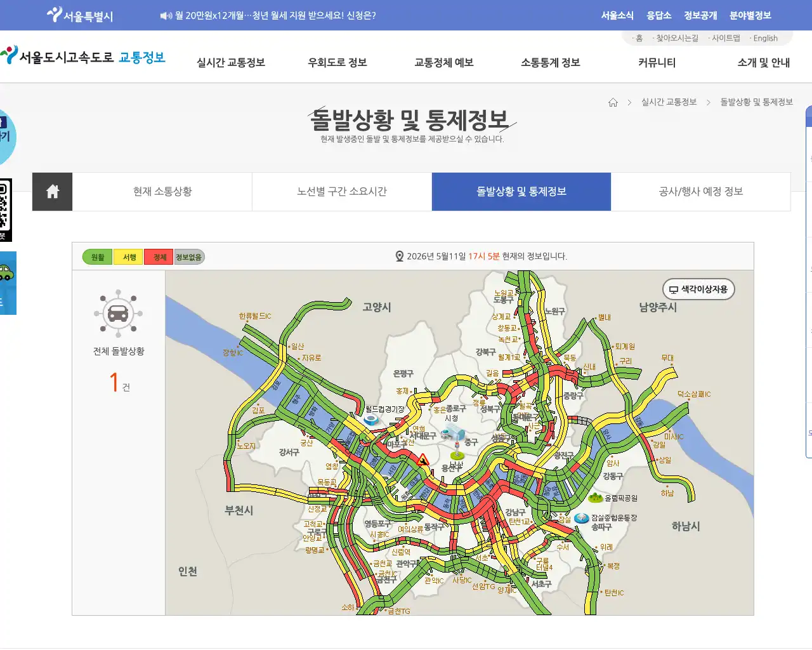Open 커뮤니티 main menu
The image size is (812, 650).
pyautogui.click(x=657, y=63)
